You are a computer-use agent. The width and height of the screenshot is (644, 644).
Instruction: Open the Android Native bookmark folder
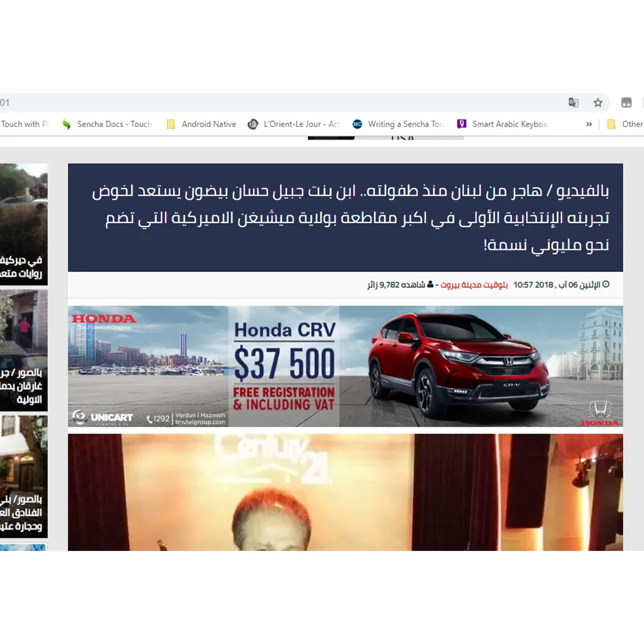pos(202,124)
